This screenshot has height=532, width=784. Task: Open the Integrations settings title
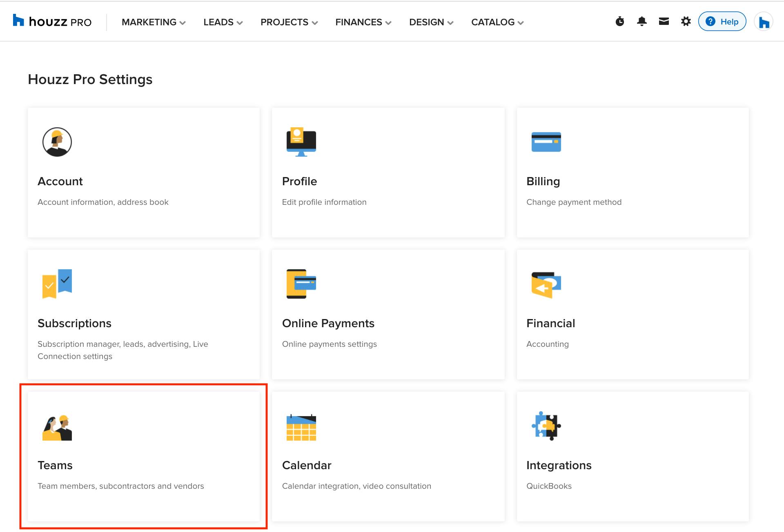tap(559, 465)
